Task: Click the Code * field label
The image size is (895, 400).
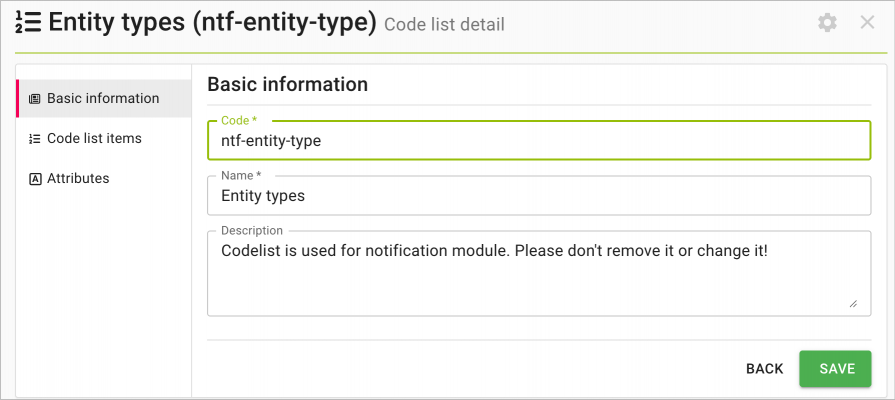Action: point(239,120)
